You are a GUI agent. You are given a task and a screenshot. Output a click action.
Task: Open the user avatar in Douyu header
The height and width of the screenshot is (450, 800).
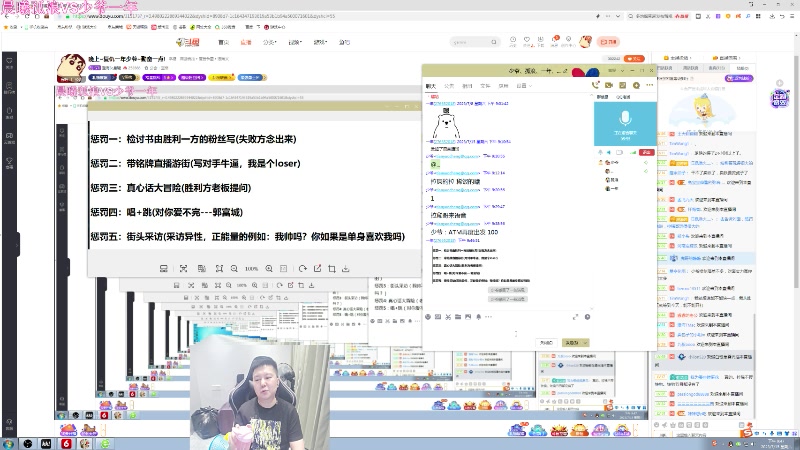pyautogui.click(x=585, y=41)
